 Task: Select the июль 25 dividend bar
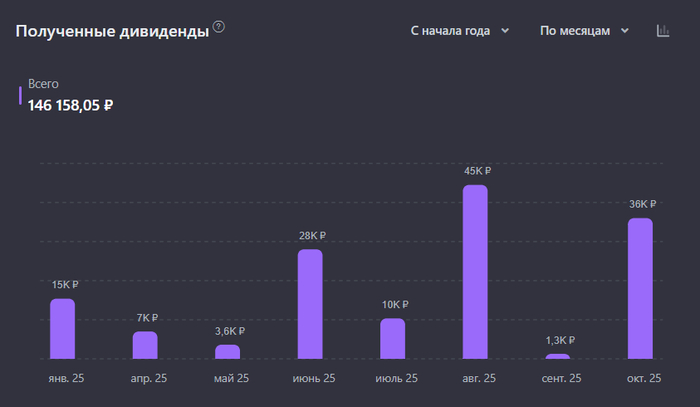tap(393, 338)
